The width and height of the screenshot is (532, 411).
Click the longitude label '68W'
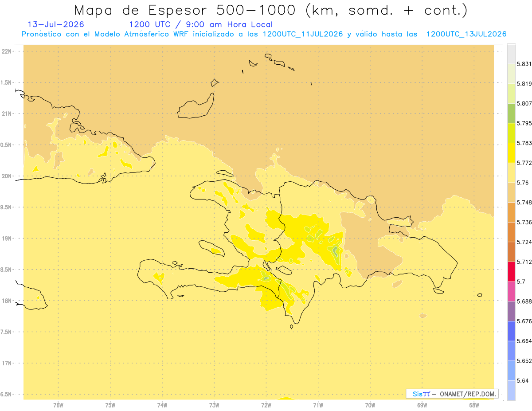coord(474,405)
